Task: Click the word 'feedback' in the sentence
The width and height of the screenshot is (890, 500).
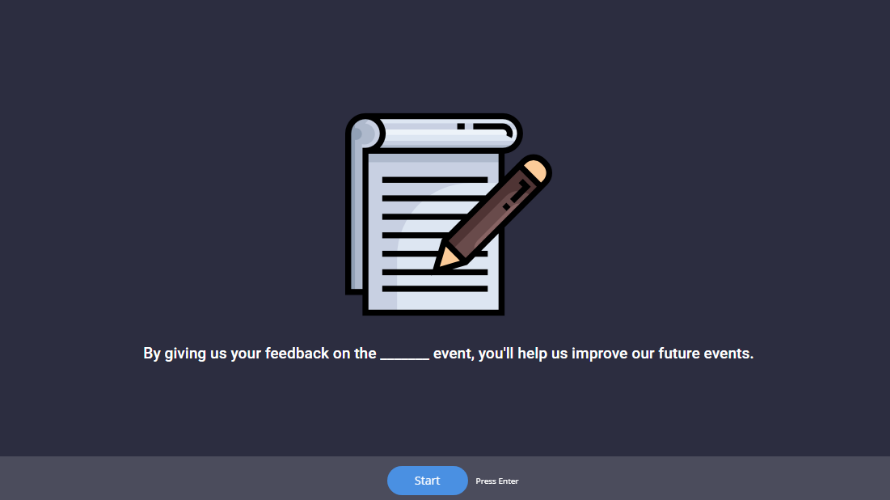Action: [297, 354]
